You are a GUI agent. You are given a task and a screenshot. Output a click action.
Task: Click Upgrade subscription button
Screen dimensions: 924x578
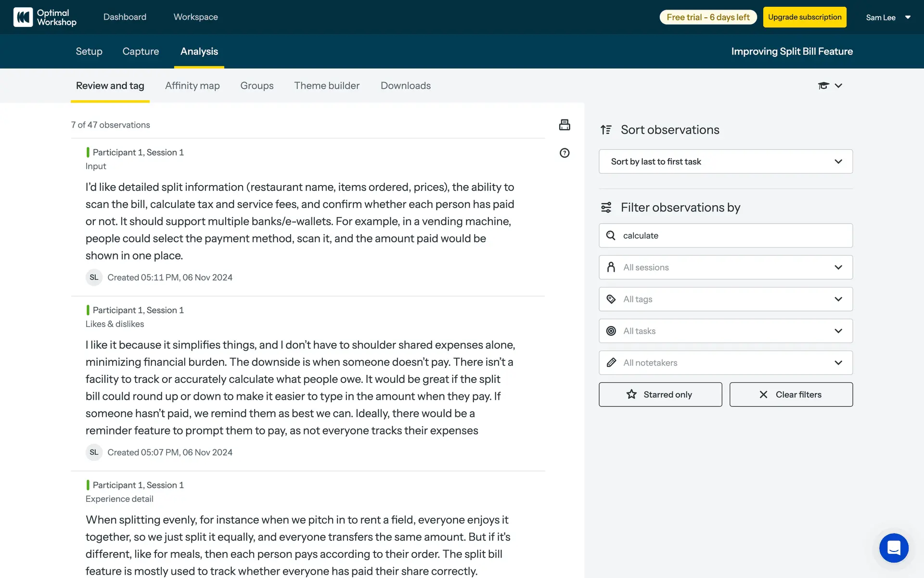tap(805, 17)
